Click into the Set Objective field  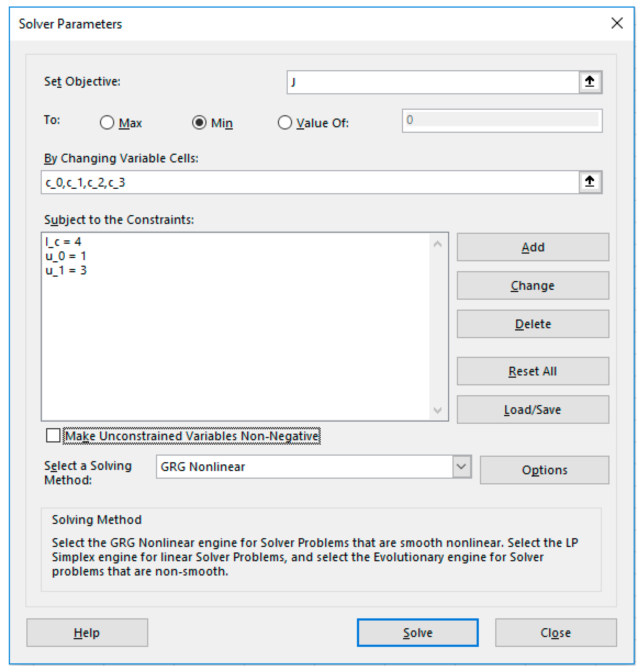433,82
